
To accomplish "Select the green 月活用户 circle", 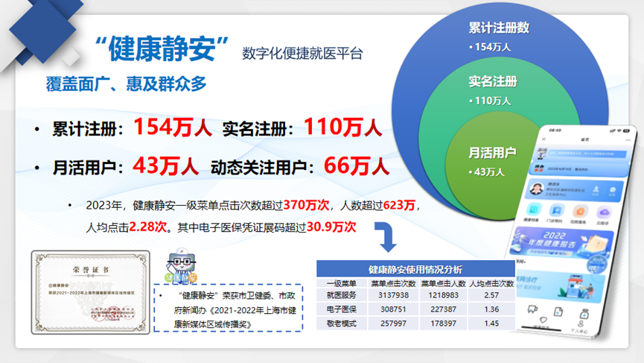I will tap(493, 165).
